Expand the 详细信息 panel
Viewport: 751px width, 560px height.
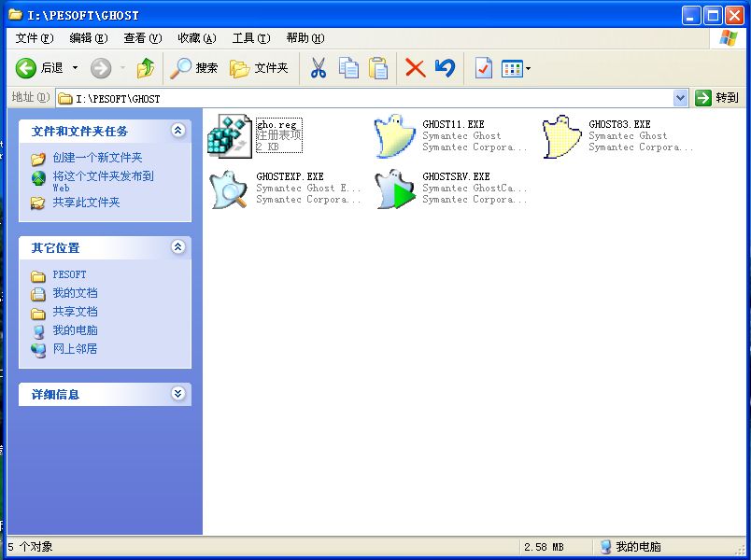click(178, 394)
